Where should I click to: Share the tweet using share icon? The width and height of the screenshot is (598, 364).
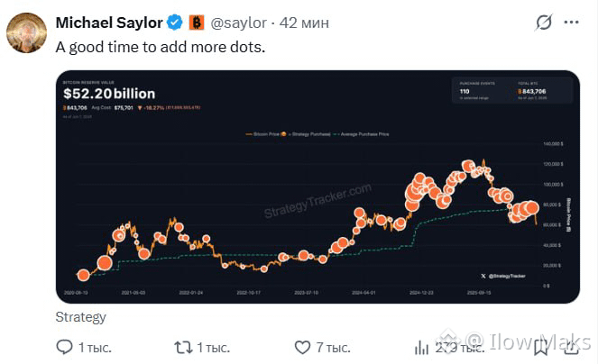coord(571,347)
